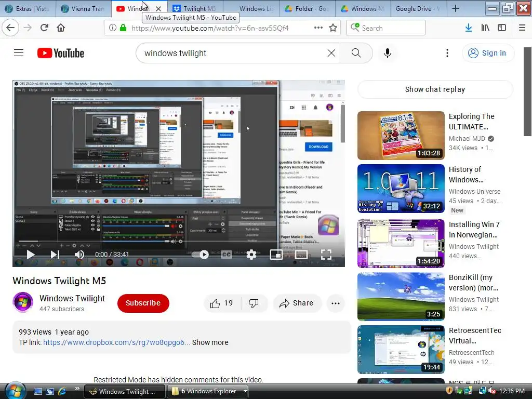The image size is (532, 399).
Task: Go back to the previous page
Action: 10,28
